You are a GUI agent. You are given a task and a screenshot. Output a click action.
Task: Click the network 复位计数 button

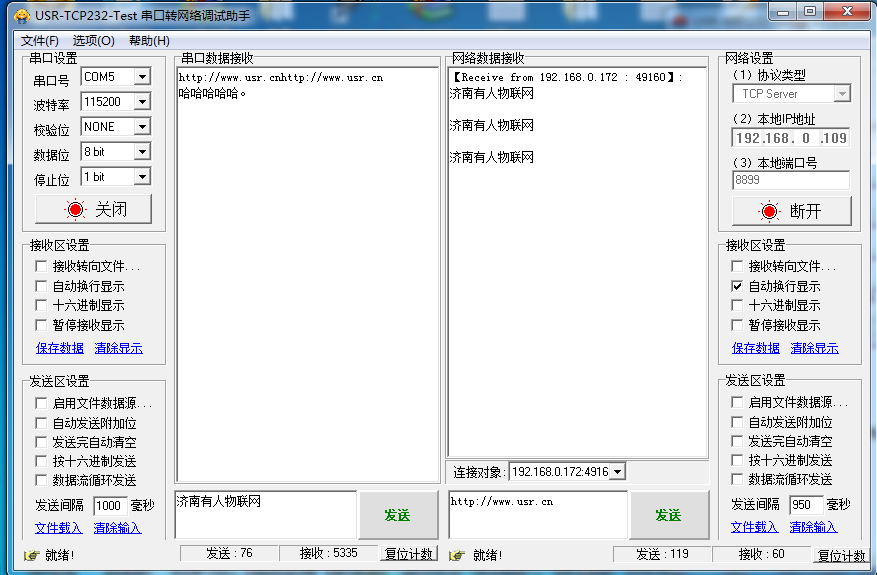pyautogui.click(x=841, y=556)
